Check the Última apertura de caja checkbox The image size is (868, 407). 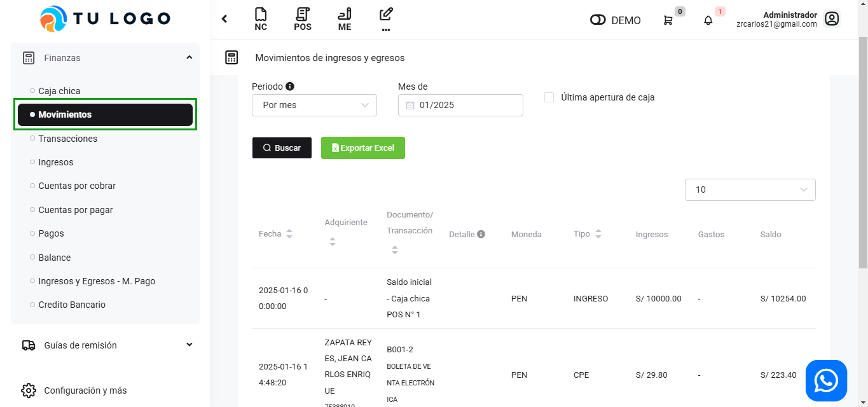point(549,97)
